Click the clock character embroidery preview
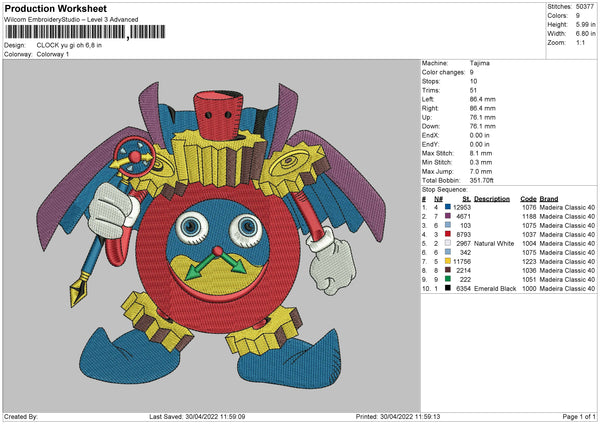Image resolution: width=600 pixels, height=424 pixels. tap(210, 230)
